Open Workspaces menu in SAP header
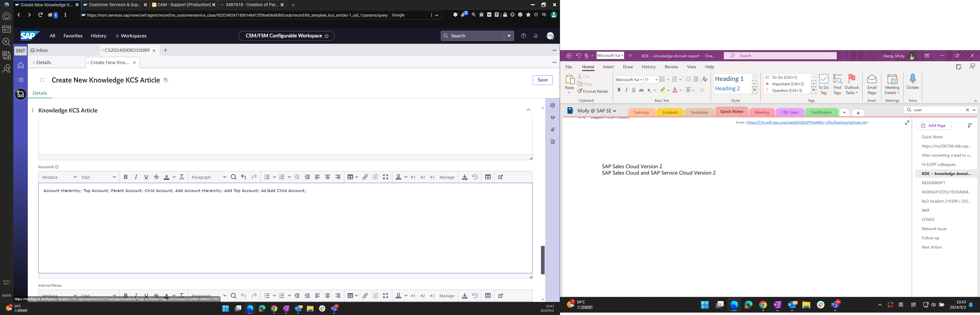Viewport: 980px width, 315px height. [x=131, y=36]
